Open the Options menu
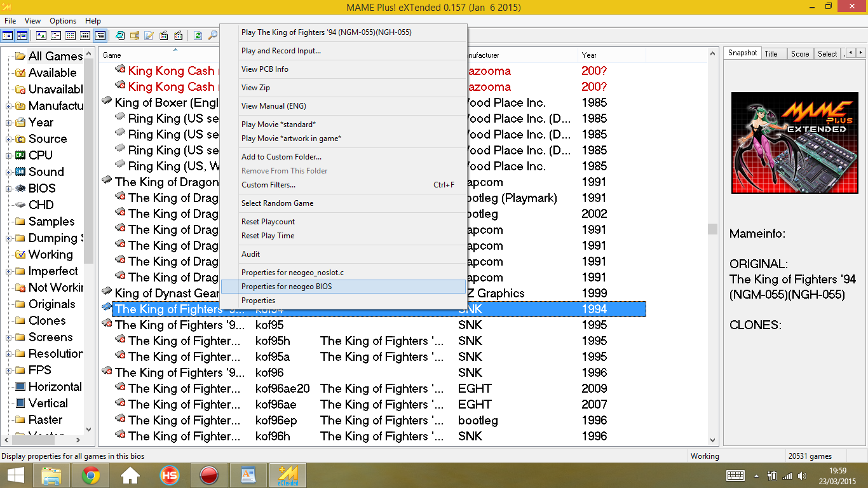 [x=63, y=21]
